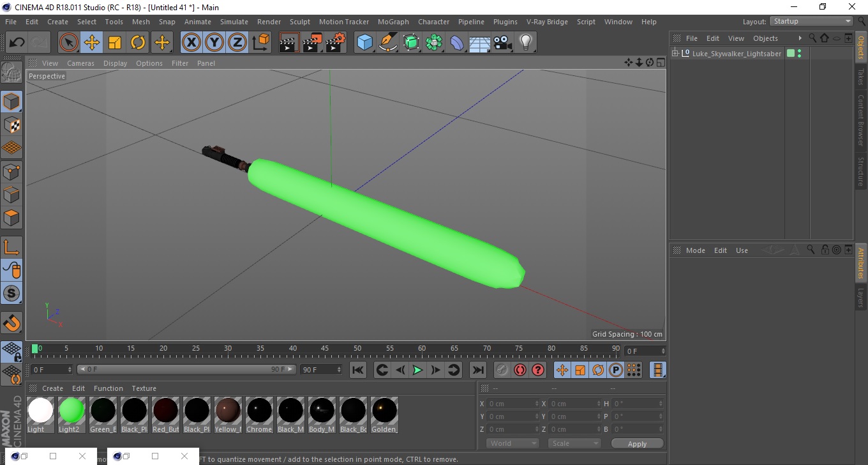Click frame 45 on timeline ruler
Image resolution: width=868 pixels, height=465 pixels.
[x=325, y=349]
